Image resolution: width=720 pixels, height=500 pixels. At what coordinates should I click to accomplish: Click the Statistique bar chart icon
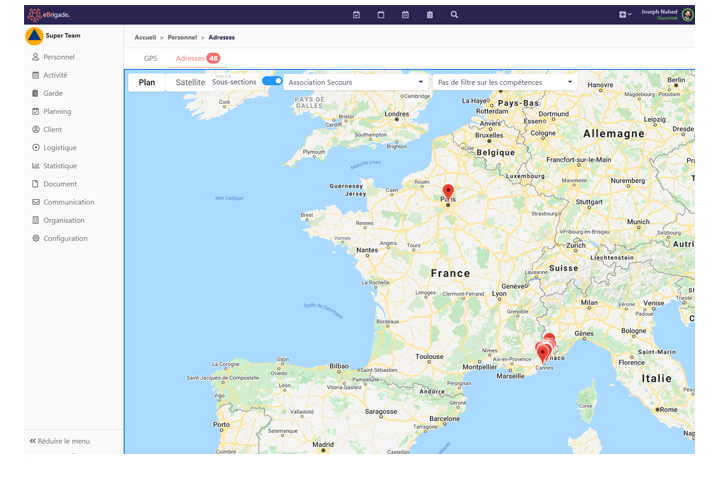pyautogui.click(x=35, y=166)
